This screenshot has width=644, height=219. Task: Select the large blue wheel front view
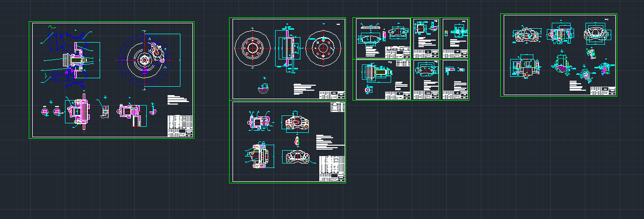point(144,60)
